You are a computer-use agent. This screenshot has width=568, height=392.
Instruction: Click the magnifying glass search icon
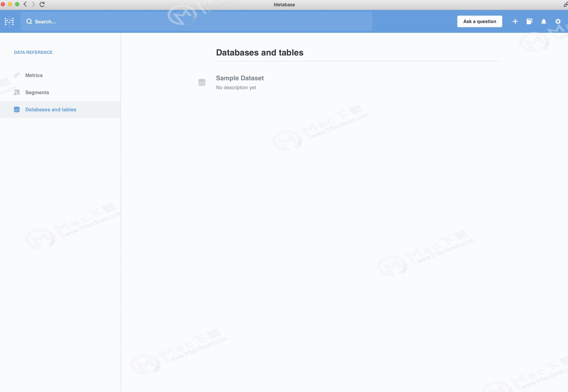[x=29, y=21]
